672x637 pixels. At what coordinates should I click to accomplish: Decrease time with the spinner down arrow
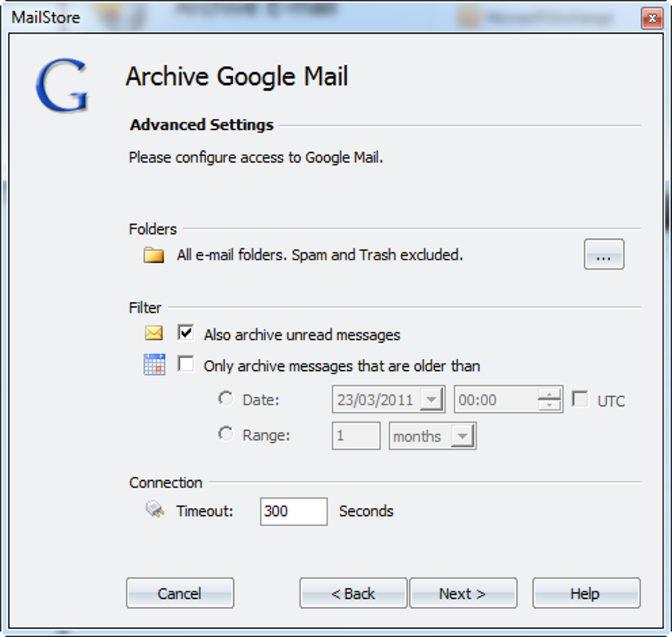coord(549,405)
